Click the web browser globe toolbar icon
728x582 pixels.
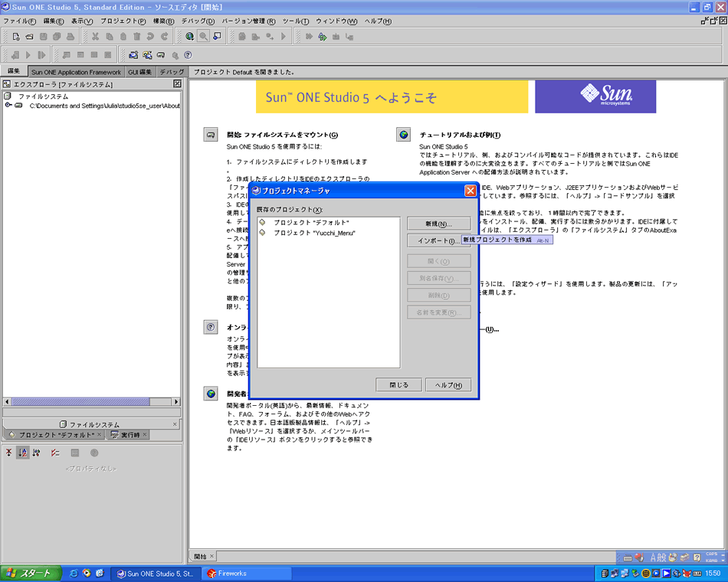(x=189, y=36)
